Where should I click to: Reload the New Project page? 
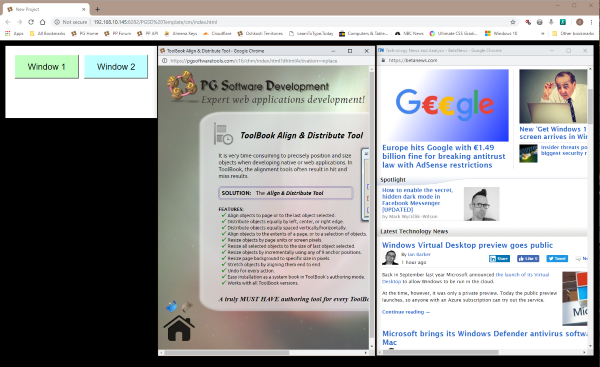coord(31,22)
